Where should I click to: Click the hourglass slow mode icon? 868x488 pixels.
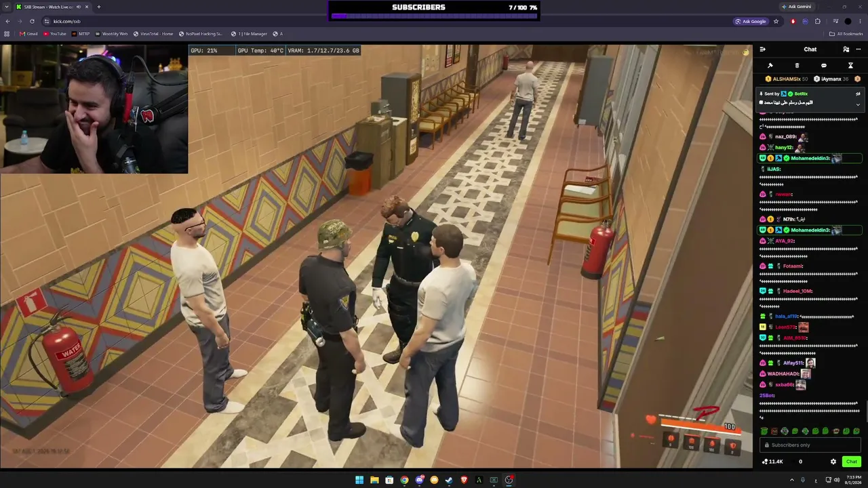click(x=850, y=66)
